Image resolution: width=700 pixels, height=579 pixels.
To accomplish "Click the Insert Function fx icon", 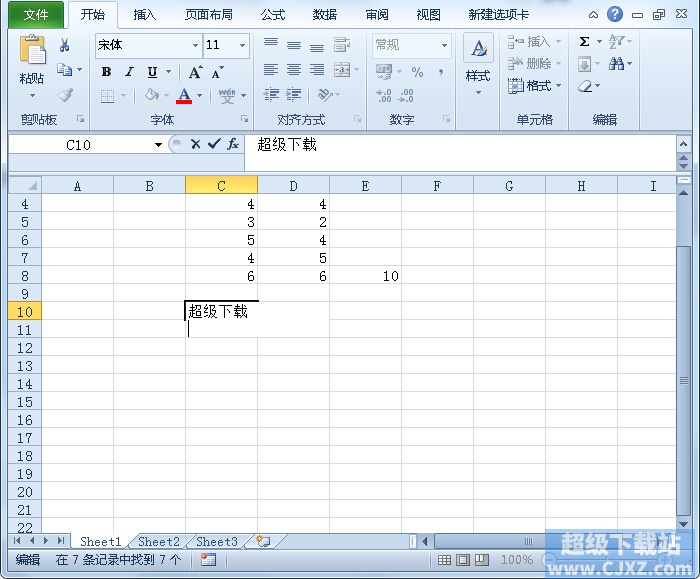I will (x=233, y=144).
